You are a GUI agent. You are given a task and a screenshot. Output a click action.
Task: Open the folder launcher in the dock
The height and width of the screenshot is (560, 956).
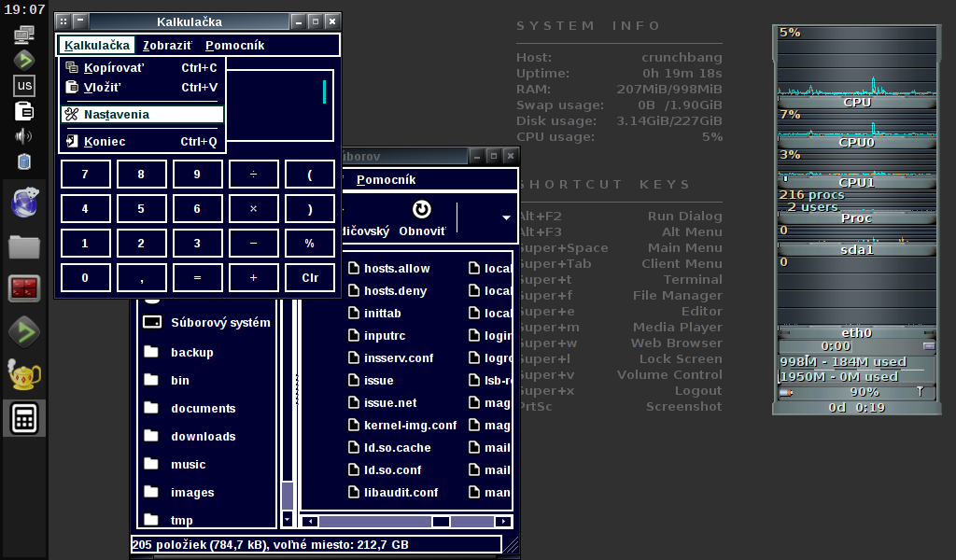24,247
